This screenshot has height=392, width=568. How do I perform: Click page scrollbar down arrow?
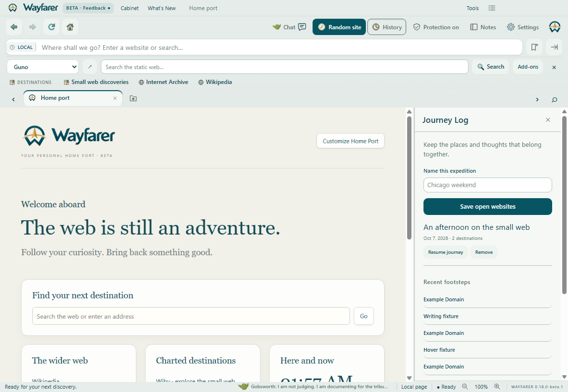pos(409,378)
